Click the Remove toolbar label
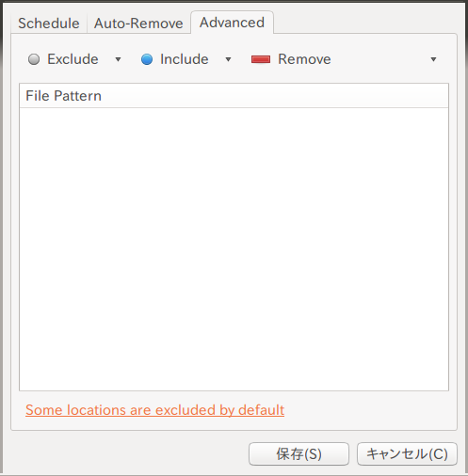Viewport: 468px width, 476px height. (x=304, y=59)
